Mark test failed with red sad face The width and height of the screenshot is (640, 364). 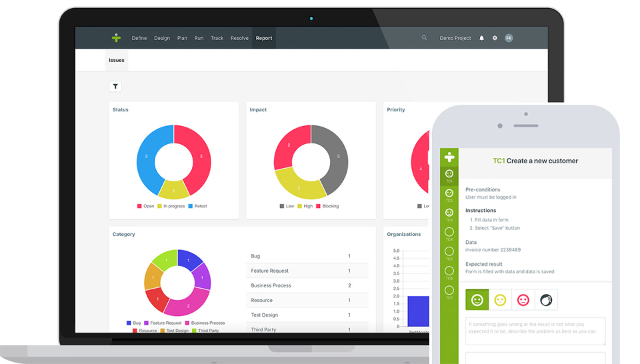coord(523,300)
